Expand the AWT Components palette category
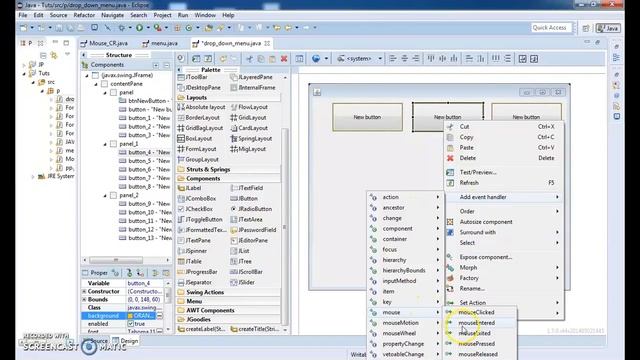The height and width of the screenshot is (360, 640). (x=210, y=310)
